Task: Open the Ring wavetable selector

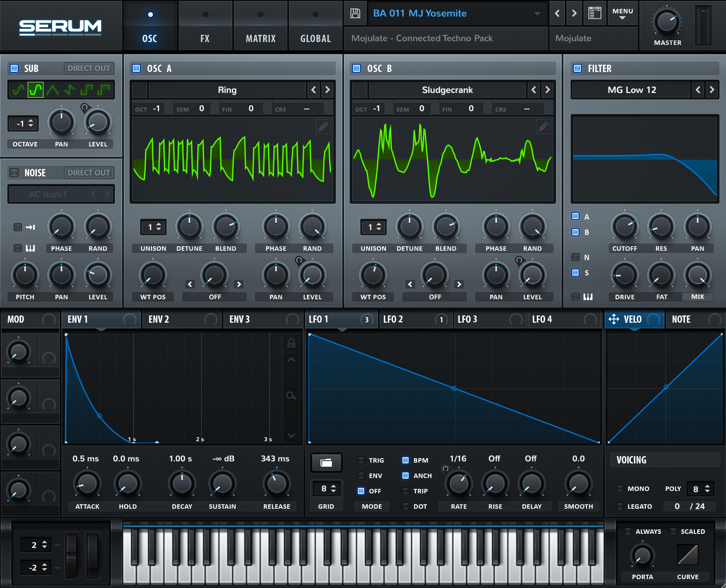Action: (x=227, y=90)
